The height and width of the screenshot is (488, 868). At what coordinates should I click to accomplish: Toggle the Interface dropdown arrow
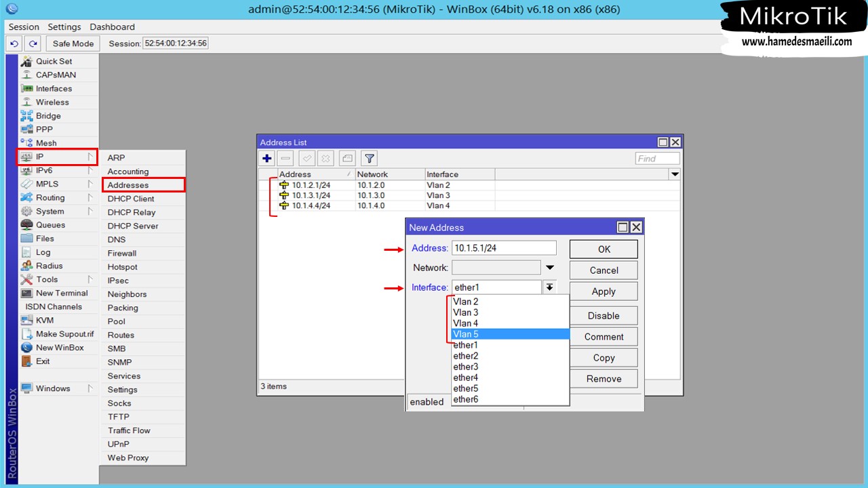(x=549, y=287)
